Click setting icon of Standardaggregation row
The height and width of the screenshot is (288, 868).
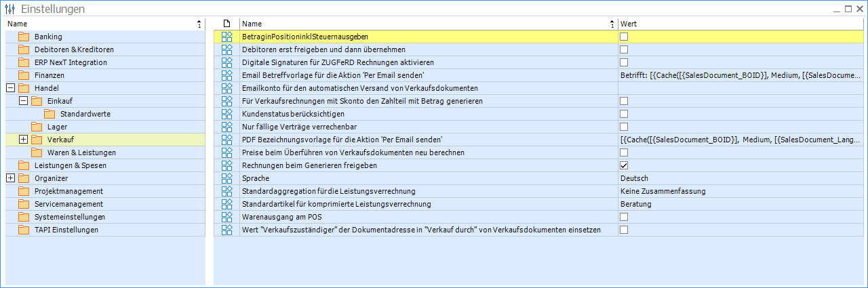[x=227, y=191]
